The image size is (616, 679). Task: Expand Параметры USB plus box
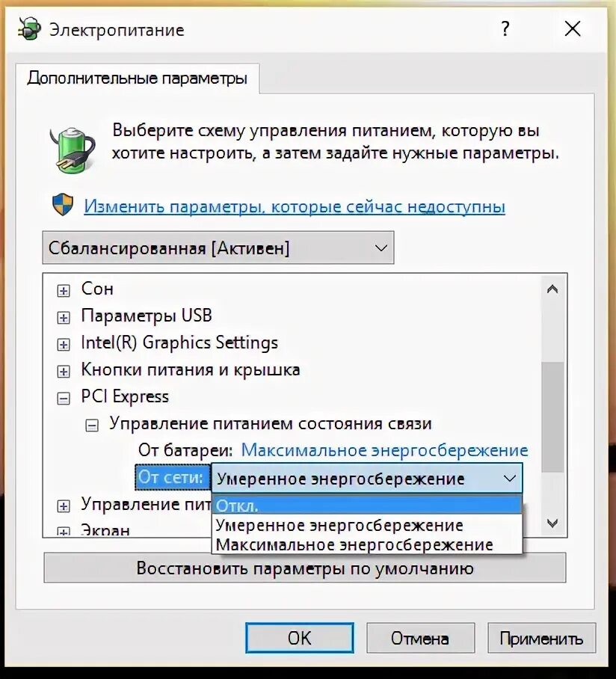64,317
